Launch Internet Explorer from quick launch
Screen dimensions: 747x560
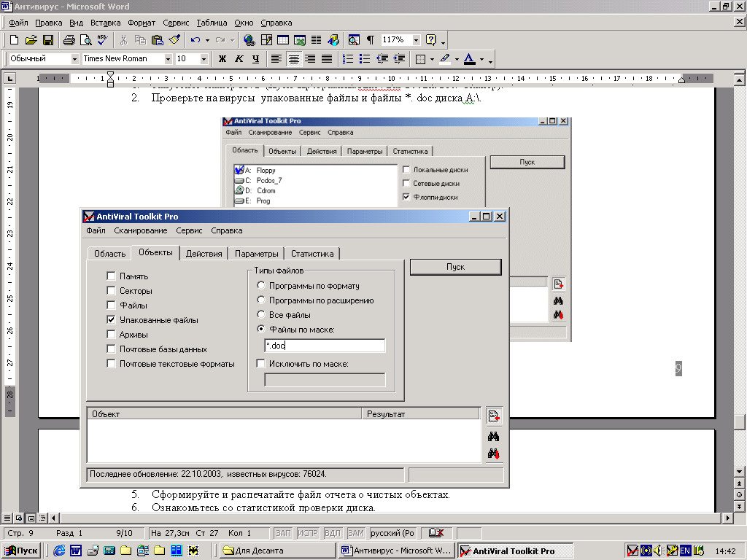click(x=59, y=551)
